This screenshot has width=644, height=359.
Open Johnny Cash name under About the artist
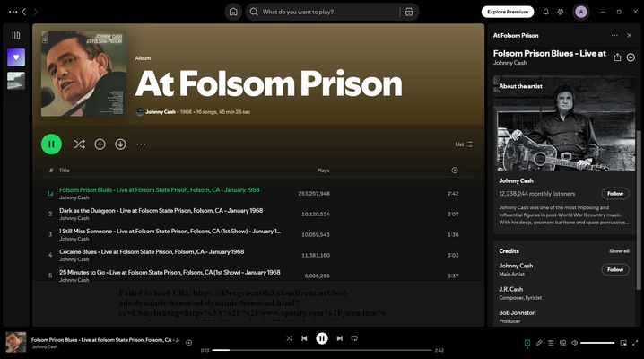516,180
